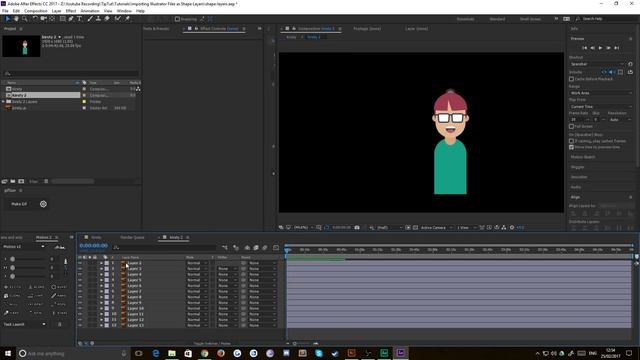Select the Type text tool
The image size is (640, 360).
coord(80,19)
